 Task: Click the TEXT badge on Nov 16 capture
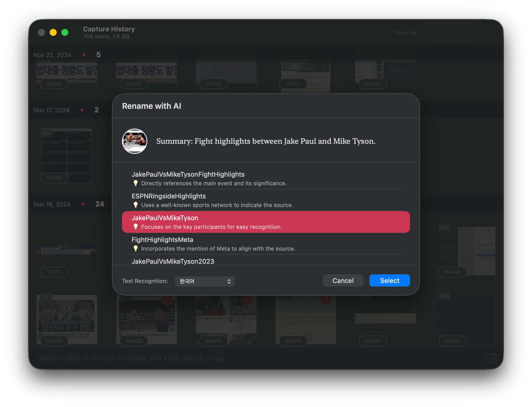pos(54,272)
